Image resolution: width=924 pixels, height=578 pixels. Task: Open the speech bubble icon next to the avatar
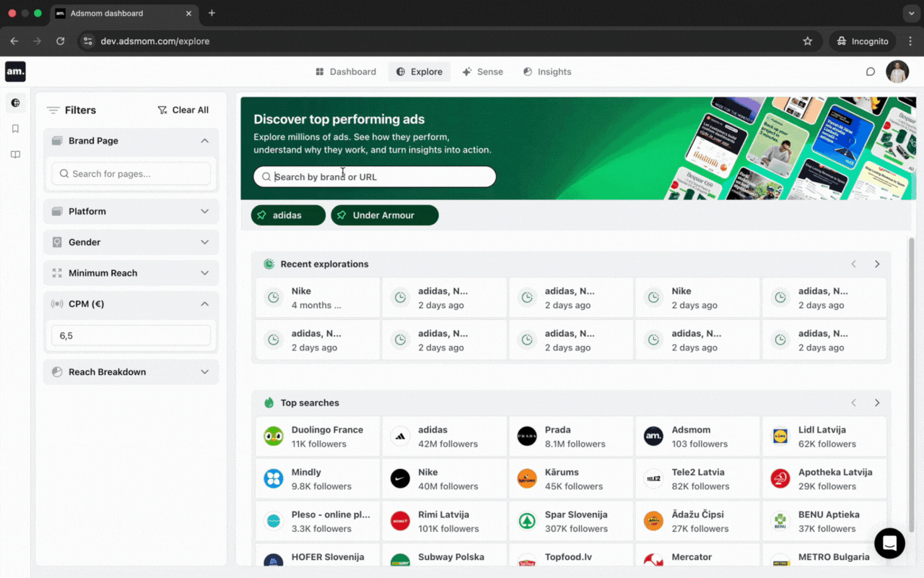[869, 72]
